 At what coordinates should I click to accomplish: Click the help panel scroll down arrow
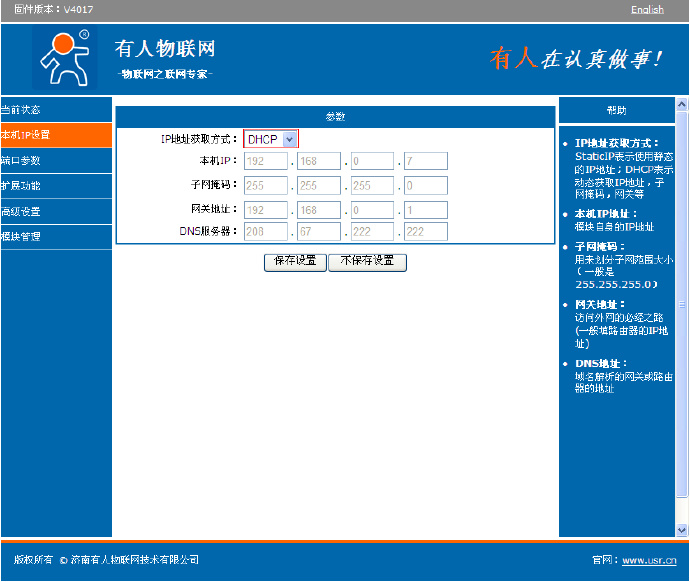point(682,530)
